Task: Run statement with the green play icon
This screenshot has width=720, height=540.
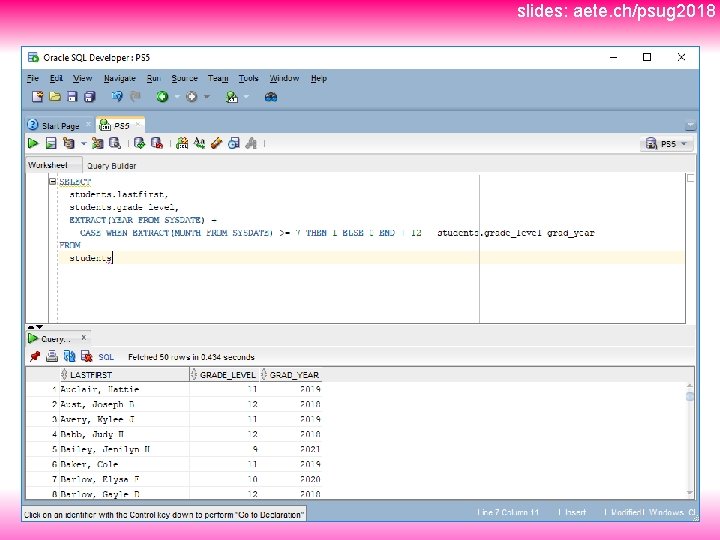Action: [33, 143]
